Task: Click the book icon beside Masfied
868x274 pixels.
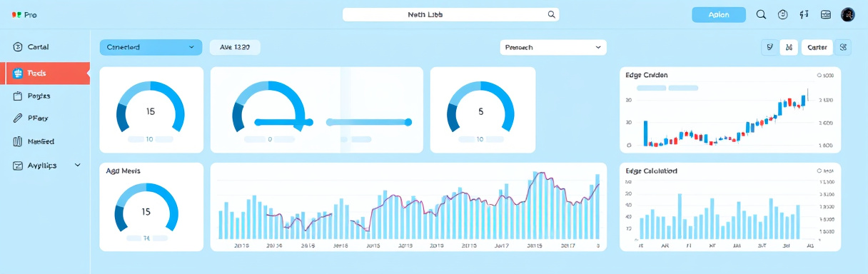Action: pos(18,141)
